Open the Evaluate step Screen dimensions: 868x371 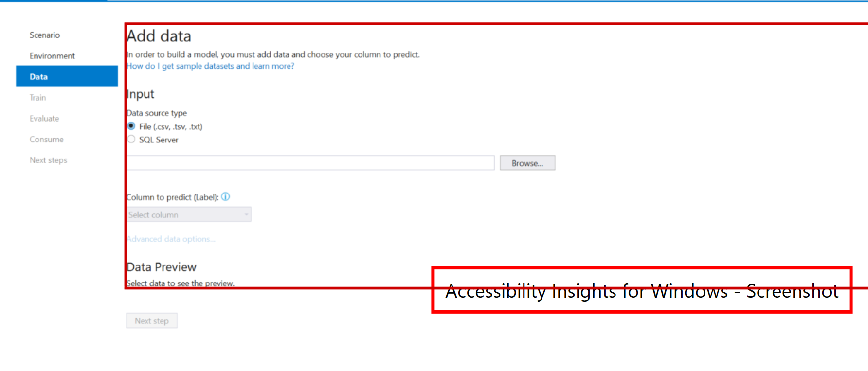pos(44,118)
